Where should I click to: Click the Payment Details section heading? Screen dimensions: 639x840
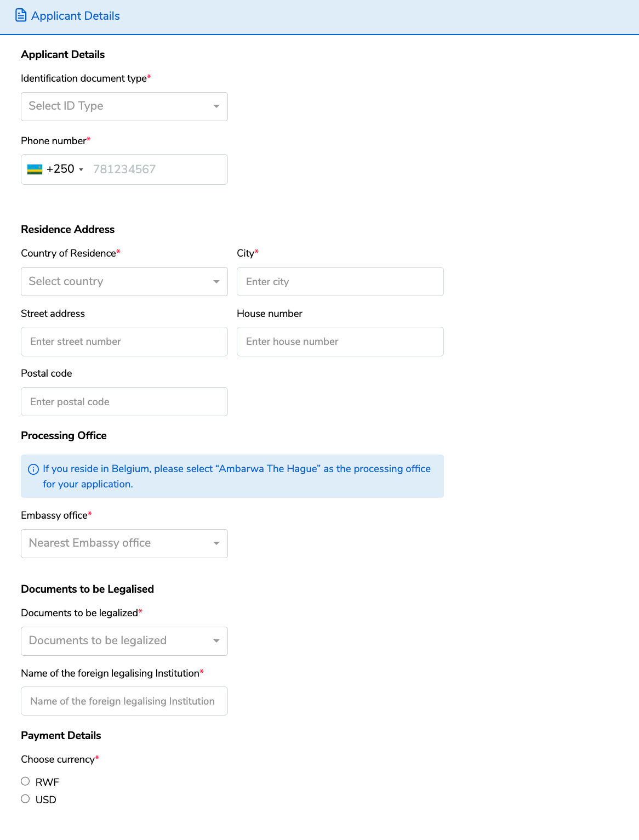pyautogui.click(x=61, y=735)
